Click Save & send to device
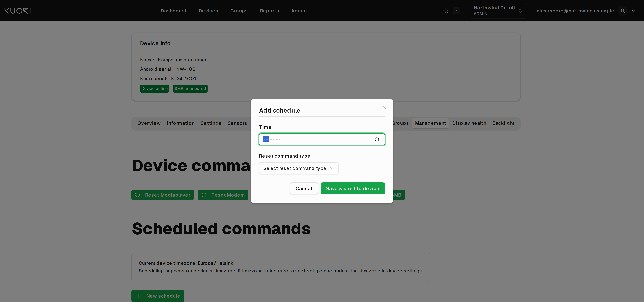The height and width of the screenshot is (302, 644). (x=353, y=189)
